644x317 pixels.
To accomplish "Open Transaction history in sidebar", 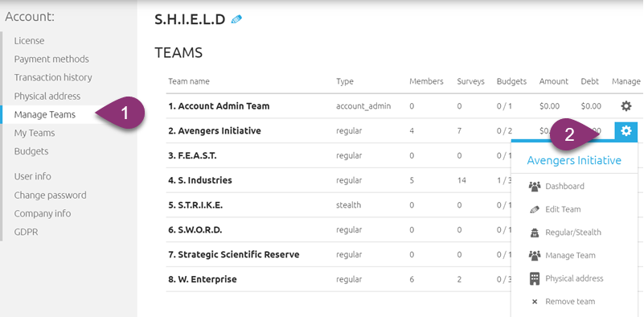I will pyautogui.click(x=53, y=77).
